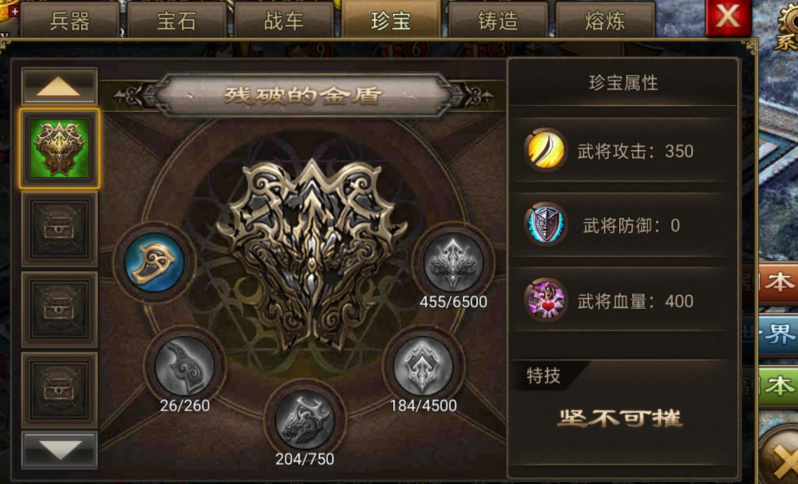The width and height of the screenshot is (798, 484).
Task: Tap the 武将血量 health heart icon
Action: pos(546,300)
